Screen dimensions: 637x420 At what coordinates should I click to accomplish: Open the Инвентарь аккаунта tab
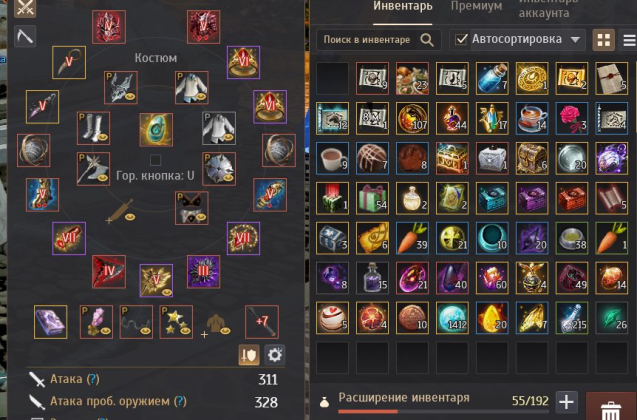(548, 9)
